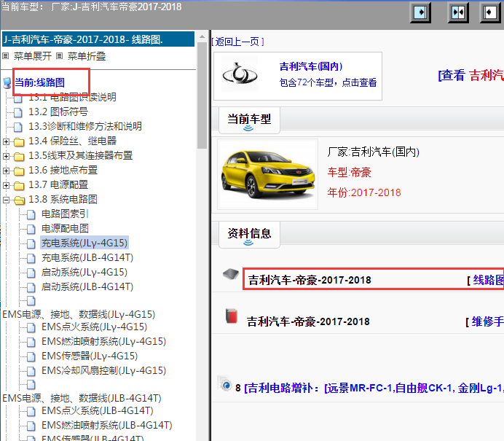504x441 pixels.
Task: Click the red book icon beside 维修手册 entry
Action: [232, 316]
